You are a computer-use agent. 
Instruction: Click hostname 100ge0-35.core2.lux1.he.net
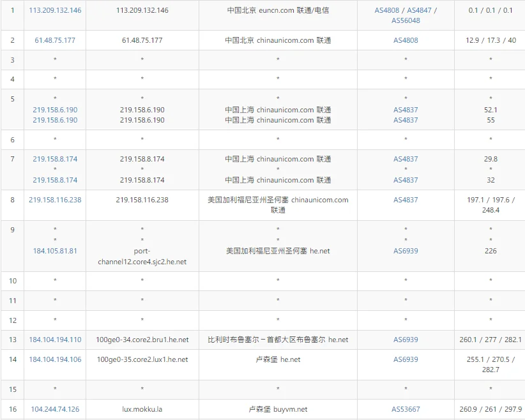(142, 359)
